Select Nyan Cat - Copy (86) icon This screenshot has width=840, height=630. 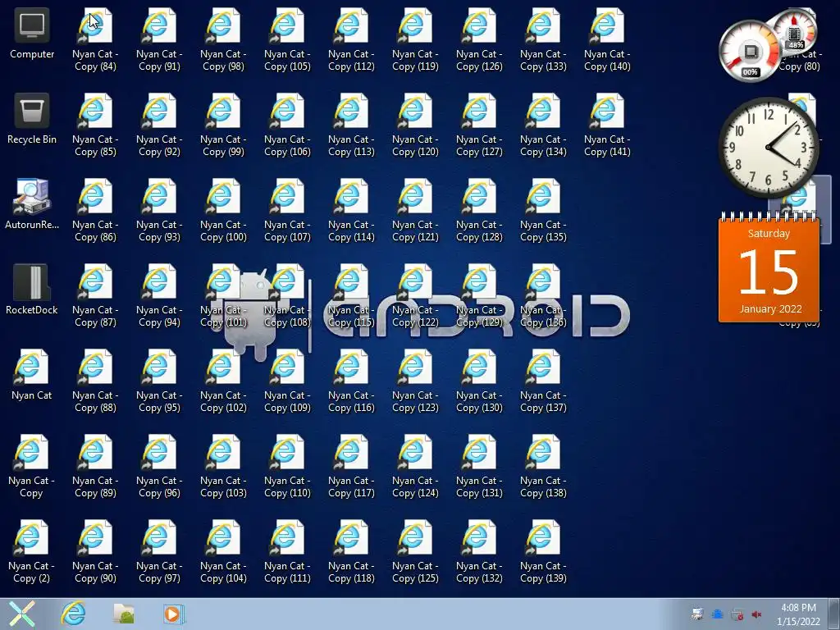(95, 211)
